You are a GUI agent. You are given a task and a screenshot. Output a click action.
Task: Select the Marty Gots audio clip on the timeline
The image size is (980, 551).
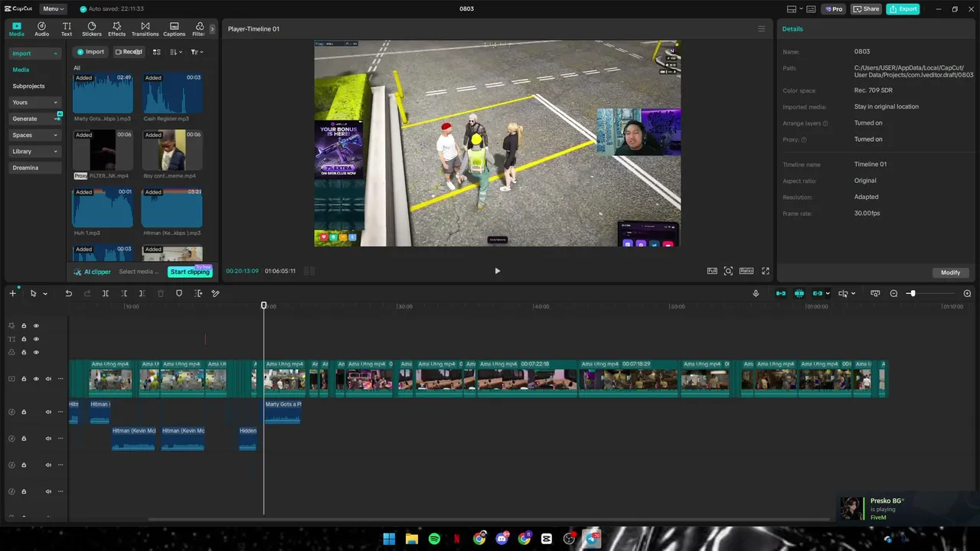283,412
